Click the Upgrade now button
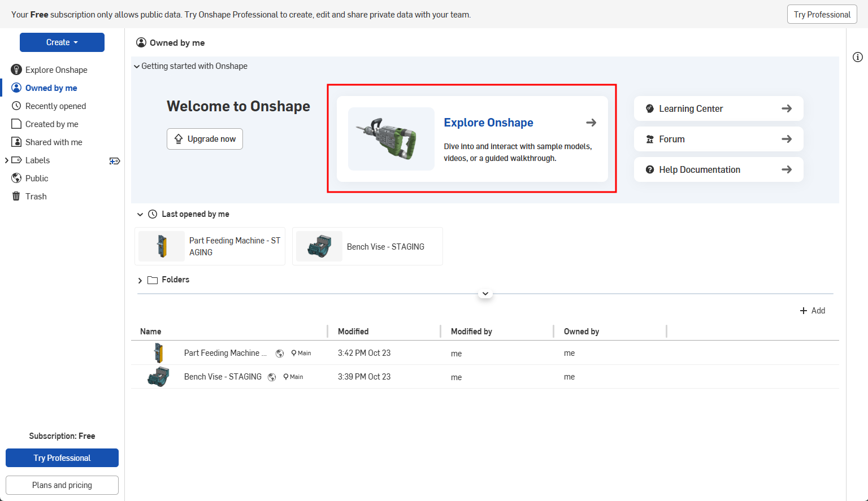868x501 pixels. [x=205, y=138]
